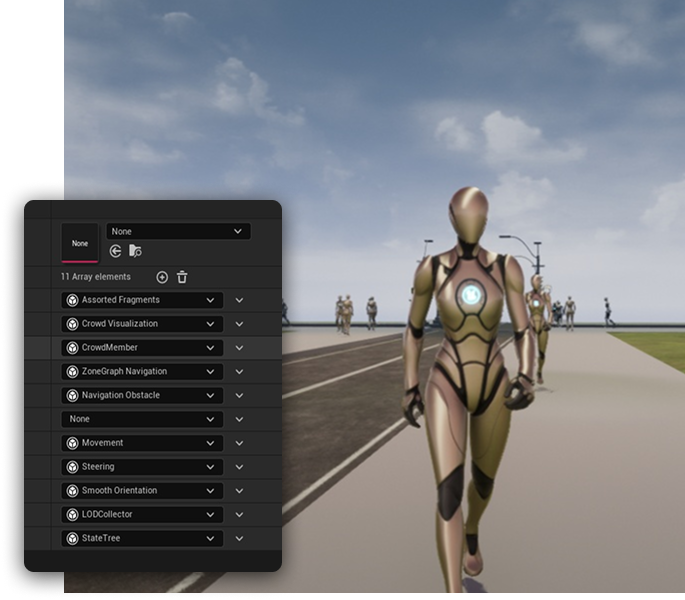Image resolution: width=685 pixels, height=600 pixels.
Task: Expand the Navigation Obstacle row options chevron
Action: point(239,395)
